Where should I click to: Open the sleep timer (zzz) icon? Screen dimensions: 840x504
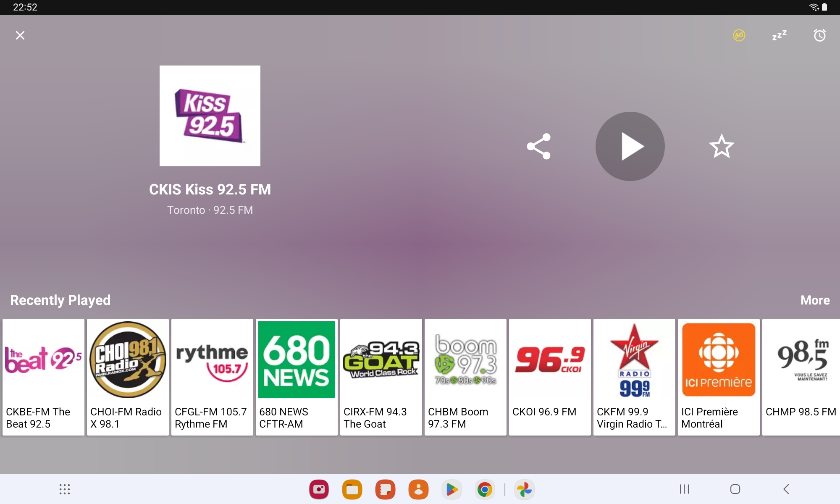(x=779, y=35)
